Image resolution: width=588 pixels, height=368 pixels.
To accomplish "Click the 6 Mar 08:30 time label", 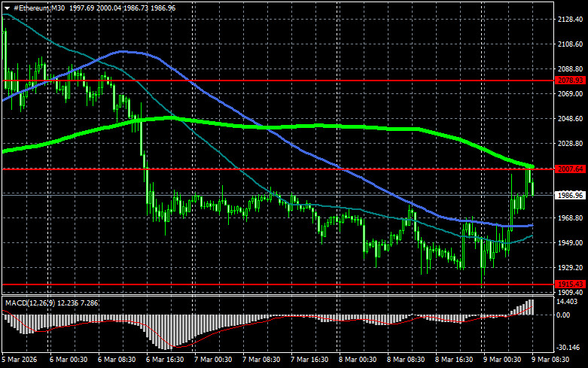I will click(117, 360).
